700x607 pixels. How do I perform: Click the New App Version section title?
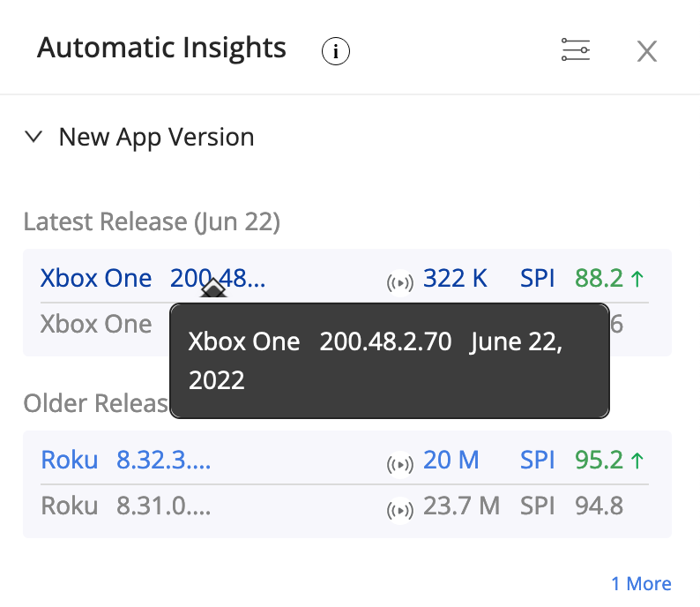click(156, 137)
